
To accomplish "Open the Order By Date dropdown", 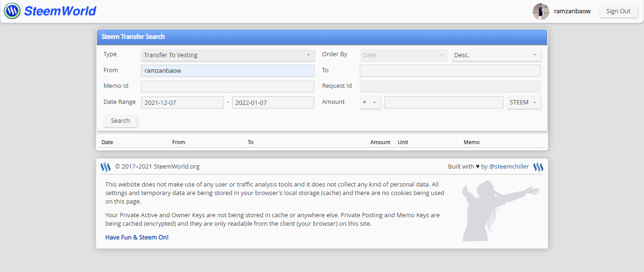I will click(x=404, y=55).
